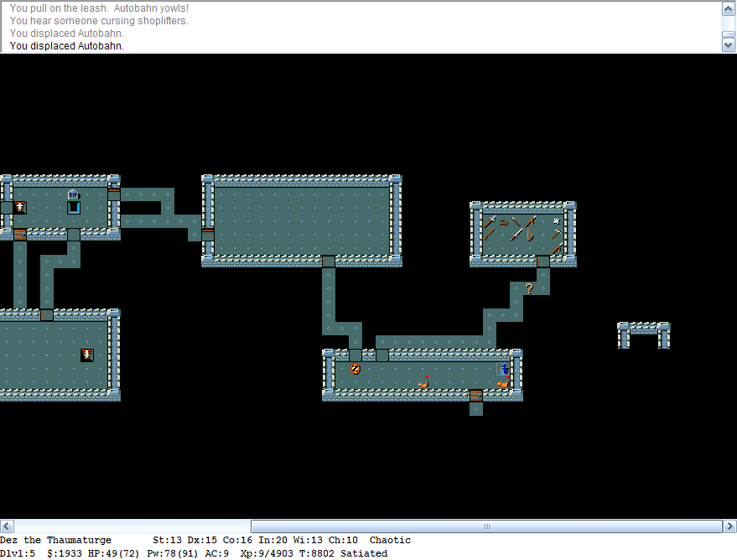
Task: Click the dark blue-framed tile under the gravestone
Action: (x=74, y=207)
